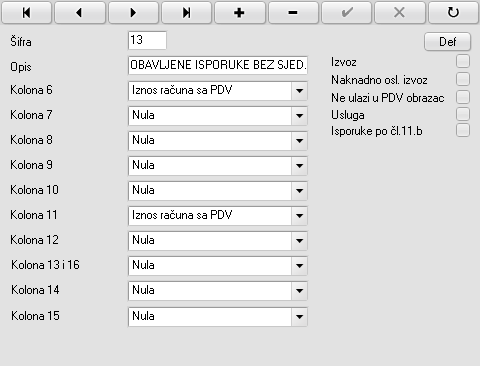Cancel edits with the X button

point(400,12)
